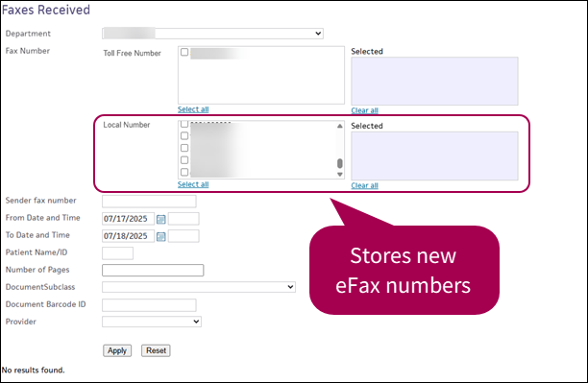Focus the Document Barcode ID field
Image resolution: width=588 pixels, height=383 pixels.
[x=149, y=305]
